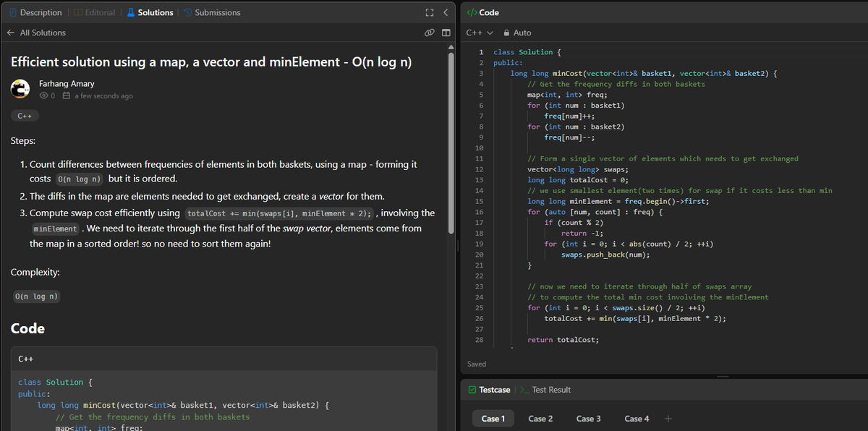Select Case 3
868x431 pixels.
click(589, 419)
